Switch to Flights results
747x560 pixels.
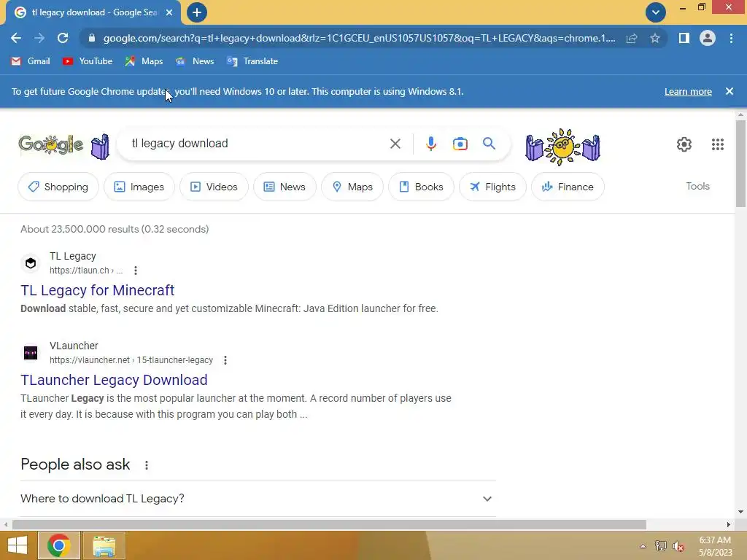(492, 187)
